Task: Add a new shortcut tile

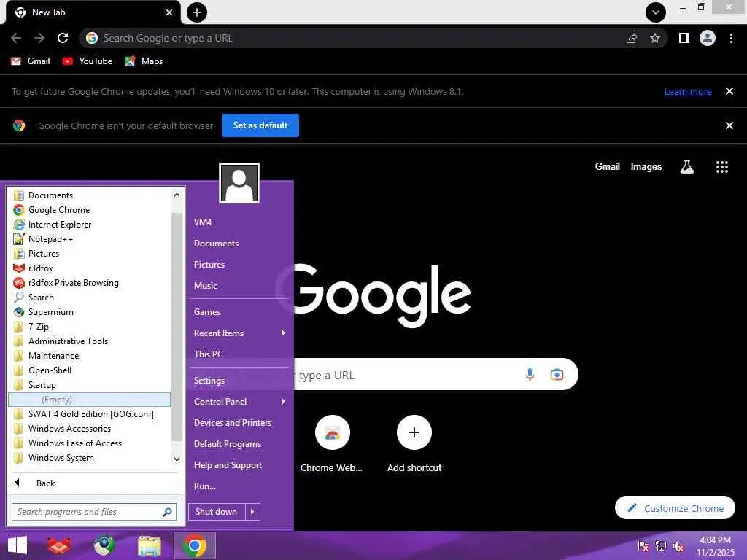Action: point(414,444)
